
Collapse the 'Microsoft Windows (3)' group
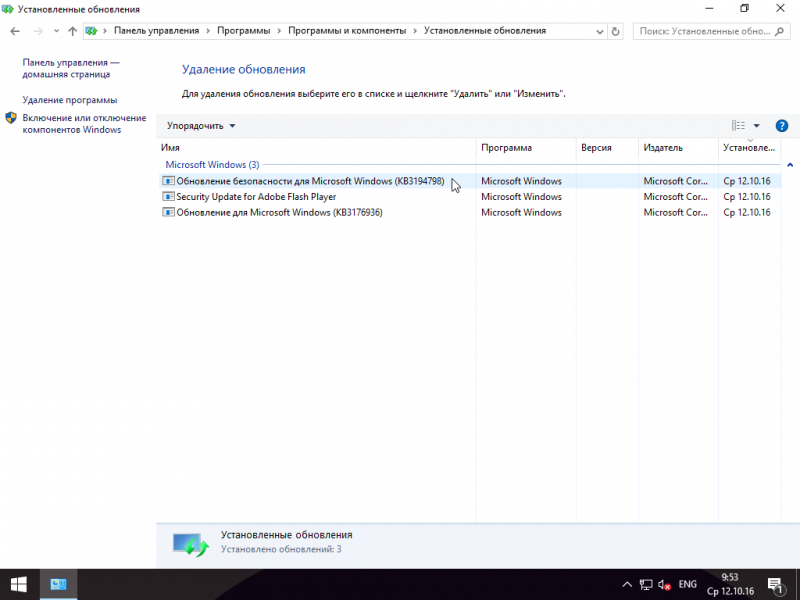click(790, 165)
